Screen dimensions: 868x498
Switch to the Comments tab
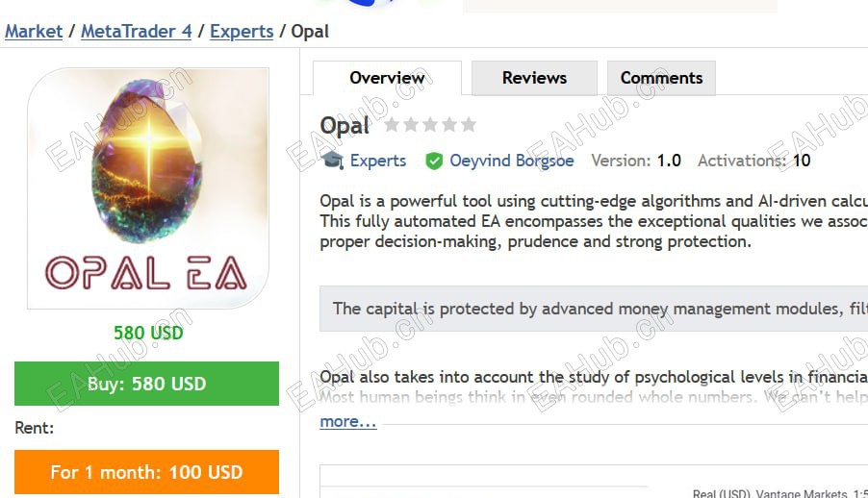[x=661, y=78]
